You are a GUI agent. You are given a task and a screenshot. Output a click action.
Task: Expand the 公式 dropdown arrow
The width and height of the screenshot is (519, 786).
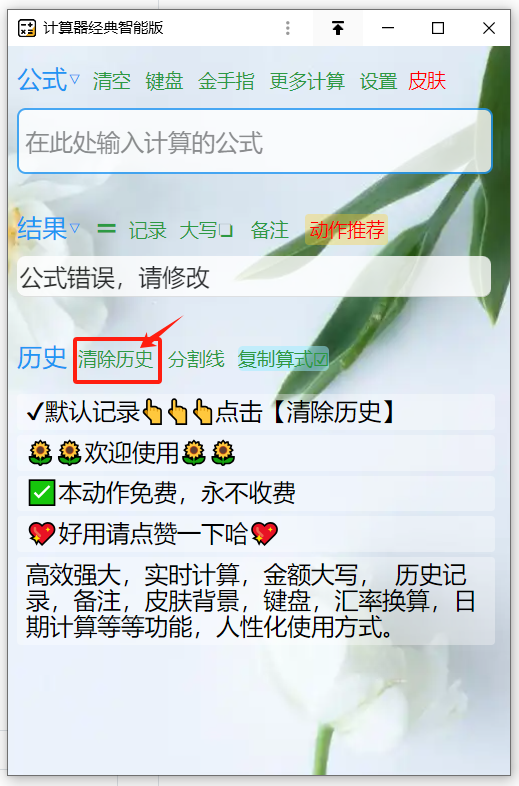click(74, 79)
